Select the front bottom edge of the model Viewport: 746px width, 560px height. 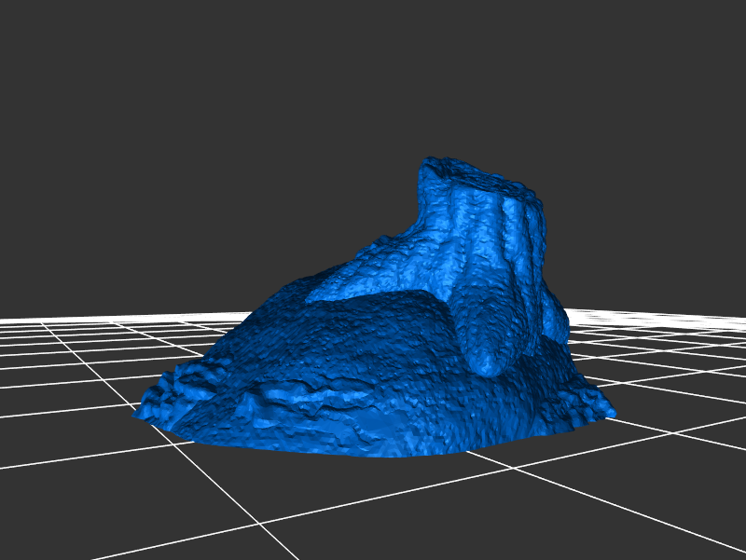(373, 453)
